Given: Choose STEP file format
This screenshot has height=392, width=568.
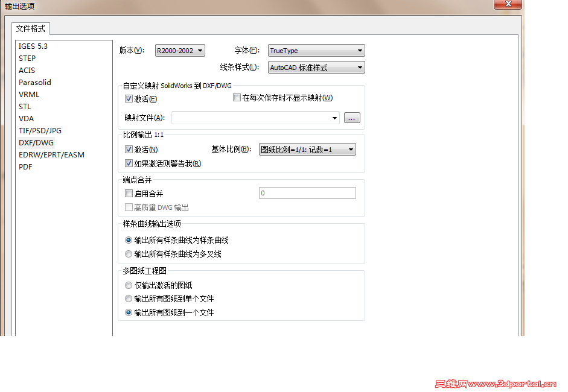Looking at the screenshot, I should 27,58.
